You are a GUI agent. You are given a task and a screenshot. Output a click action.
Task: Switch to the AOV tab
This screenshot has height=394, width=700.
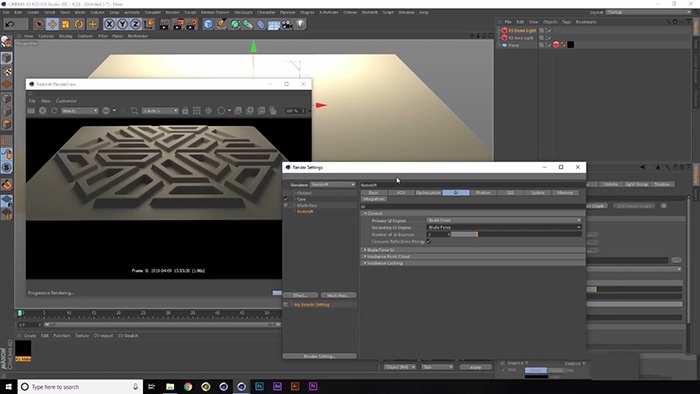pos(401,193)
